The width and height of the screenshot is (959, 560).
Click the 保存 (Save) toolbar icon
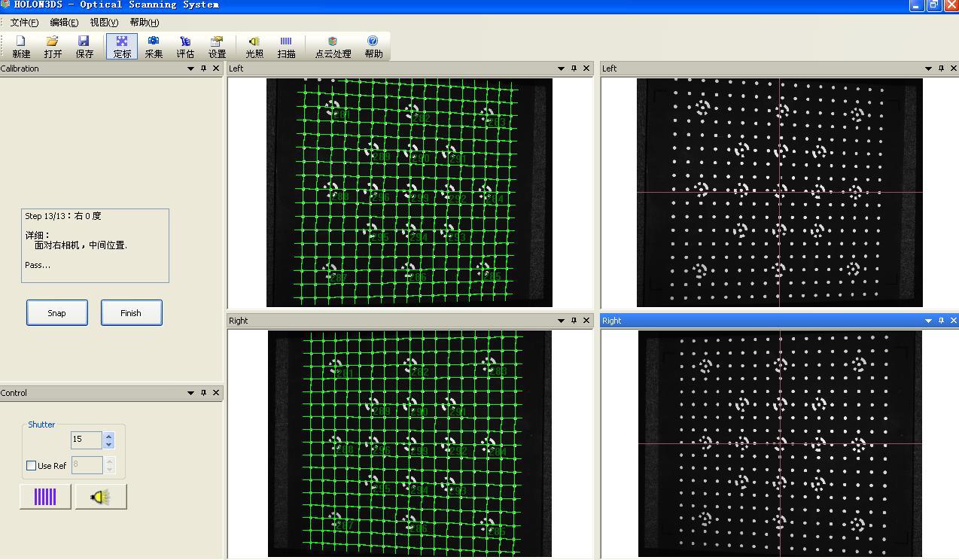click(x=84, y=47)
